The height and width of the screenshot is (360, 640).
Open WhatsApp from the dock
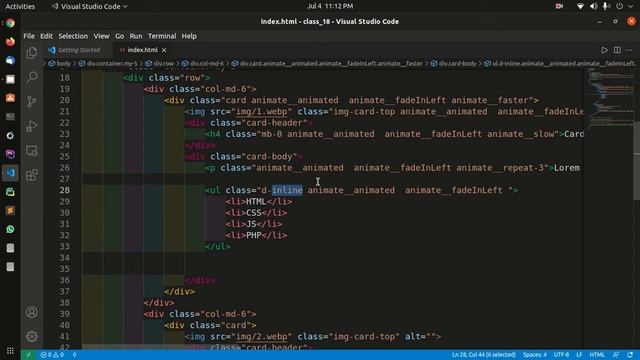click(10, 229)
